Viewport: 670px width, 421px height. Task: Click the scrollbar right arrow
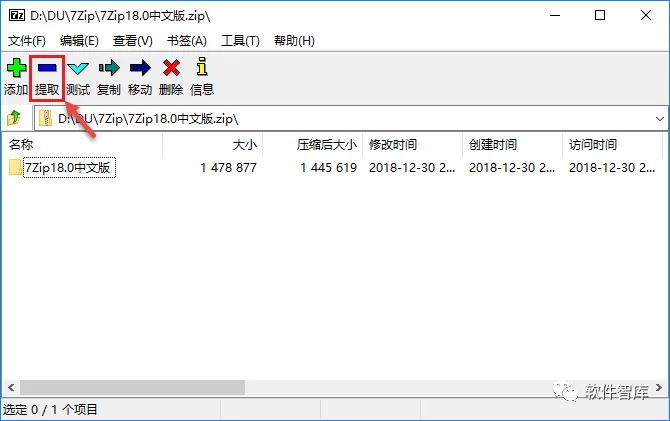click(658, 388)
